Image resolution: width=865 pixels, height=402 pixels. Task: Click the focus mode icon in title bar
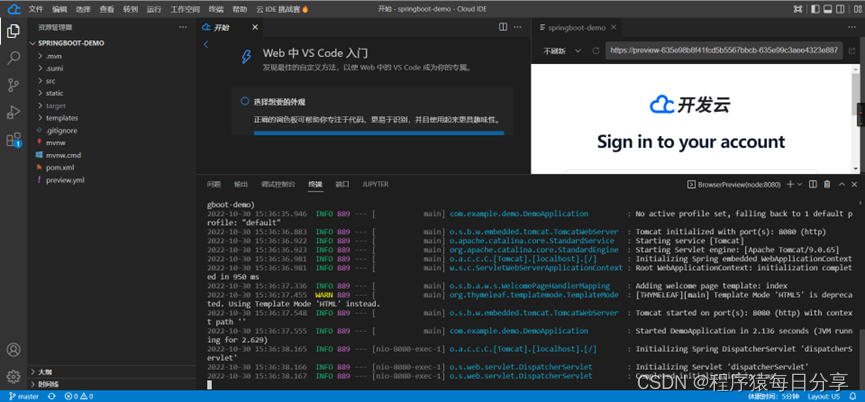tap(798, 9)
